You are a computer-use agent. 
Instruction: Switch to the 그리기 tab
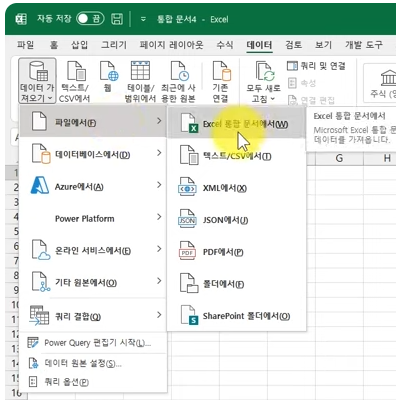click(x=114, y=45)
